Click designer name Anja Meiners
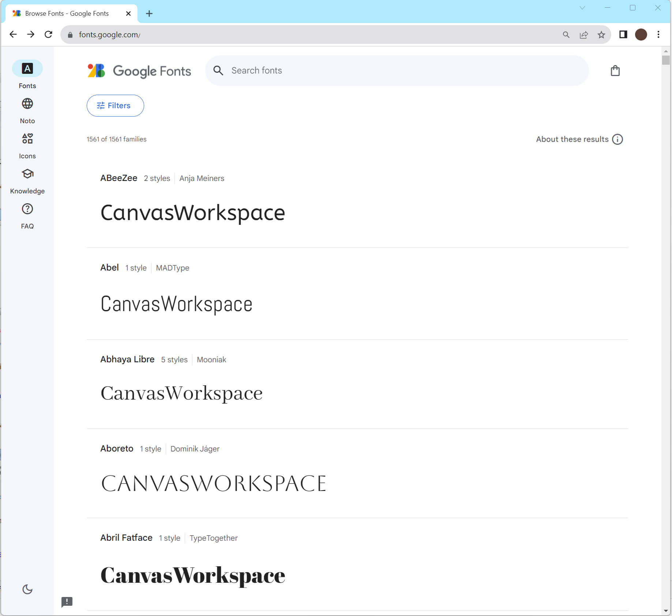 (202, 178)
